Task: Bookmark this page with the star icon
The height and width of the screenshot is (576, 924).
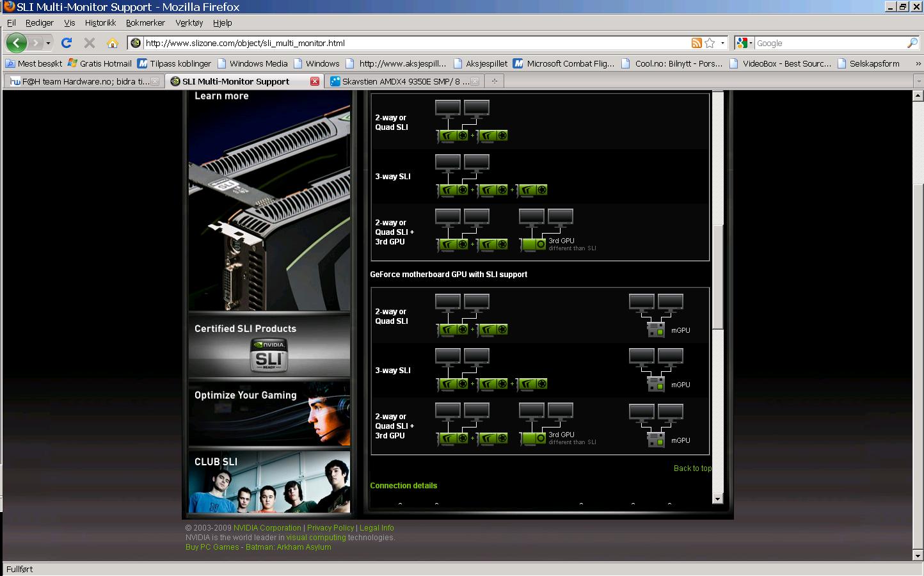Action: pos(710,43)
